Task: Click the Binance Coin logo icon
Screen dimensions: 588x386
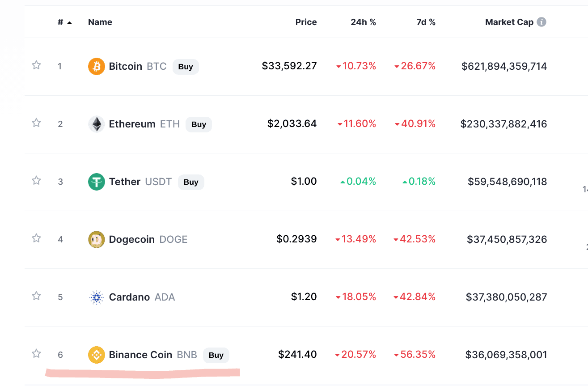Action: tap(96, 355)
